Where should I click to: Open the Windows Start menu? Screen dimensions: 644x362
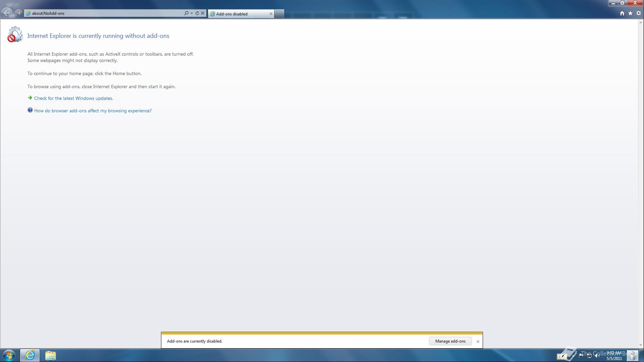(x=9, y=355)
